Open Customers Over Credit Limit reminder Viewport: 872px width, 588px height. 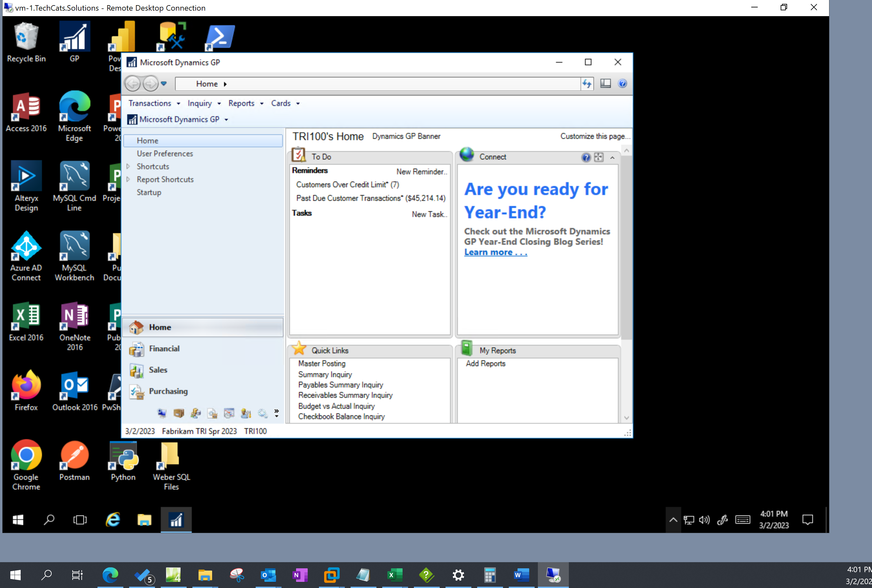[347, 184]
